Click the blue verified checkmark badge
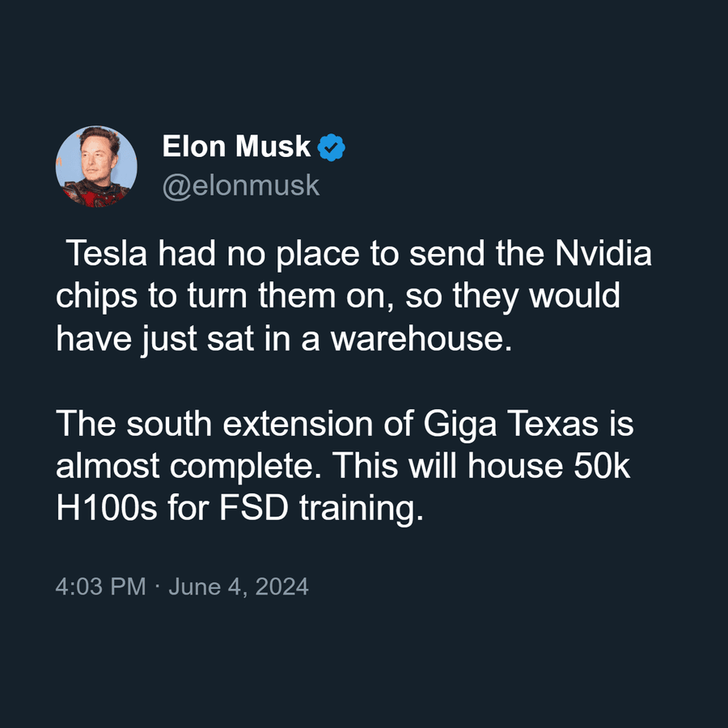The width and height of the screenshot is (728, 728). click(x=331, y=148)
